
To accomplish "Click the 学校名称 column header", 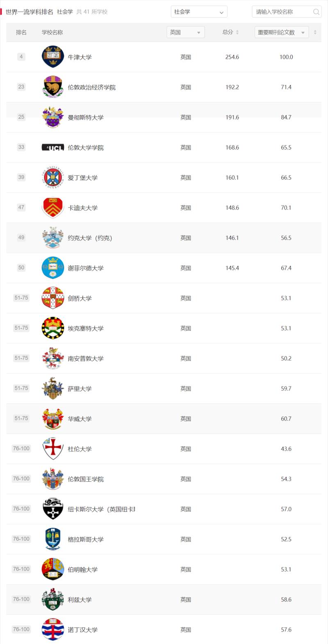I will click(52, 32).
